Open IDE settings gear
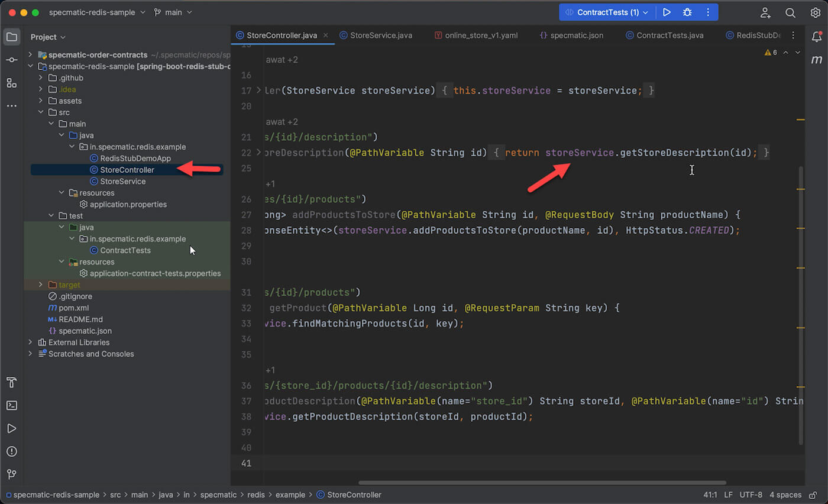 click(815, 12)
